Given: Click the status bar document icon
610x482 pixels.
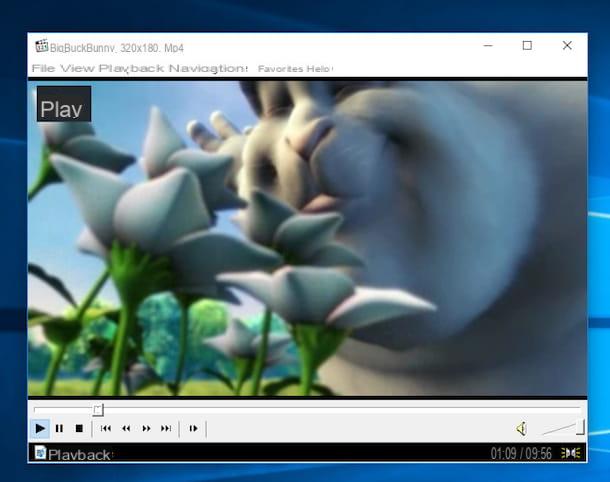Looking at the screenshot, I should tap(40, 452).
